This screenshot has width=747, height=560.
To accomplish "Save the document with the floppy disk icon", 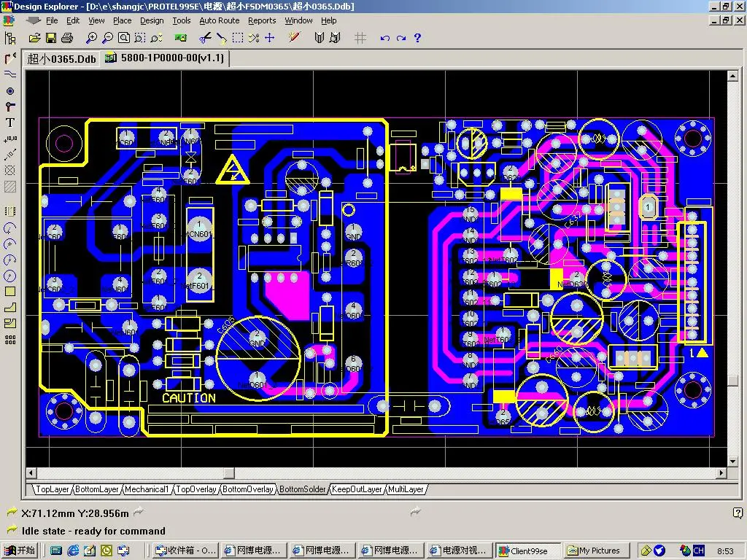I will tap(50, 38).
